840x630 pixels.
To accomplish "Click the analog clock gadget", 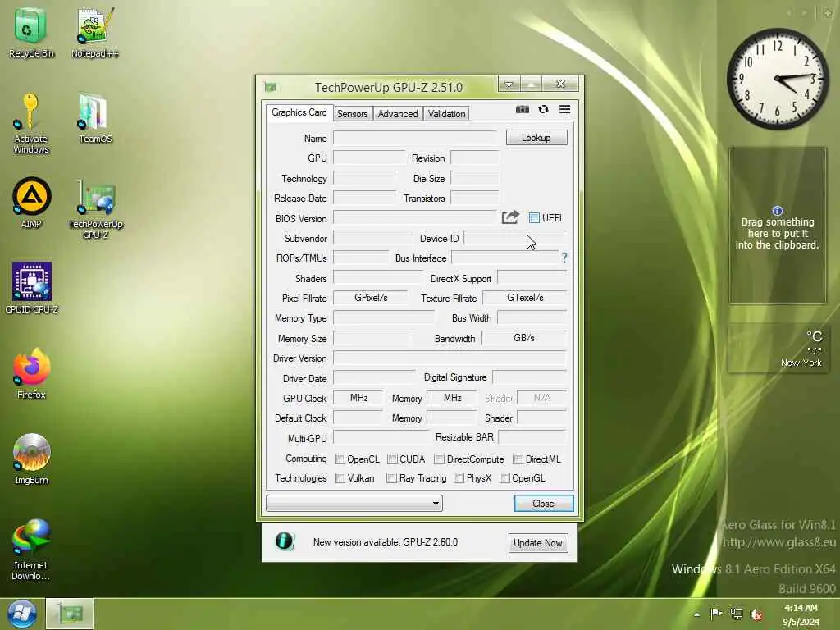I will 778,79.
